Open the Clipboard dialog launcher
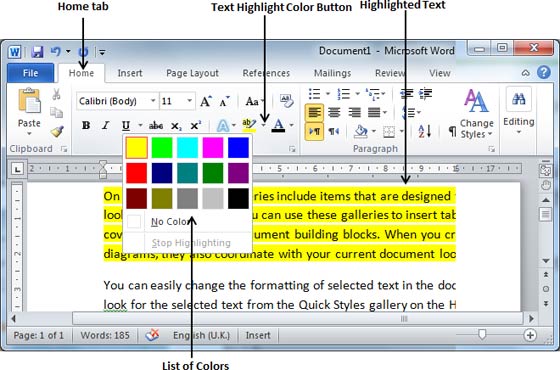The height and width of the screenshot is (370, 560). [x=64, y=149]
